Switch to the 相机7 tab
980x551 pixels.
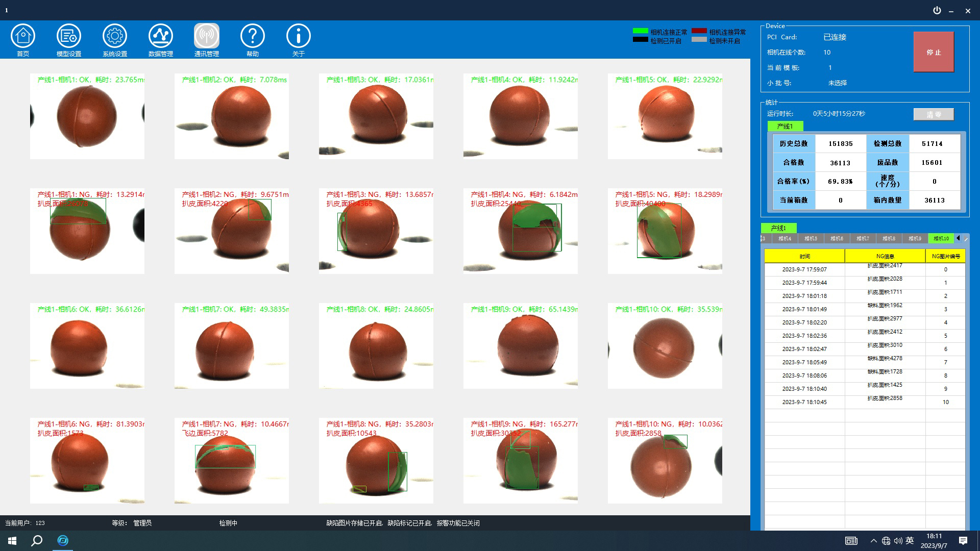tap(863, 238)
